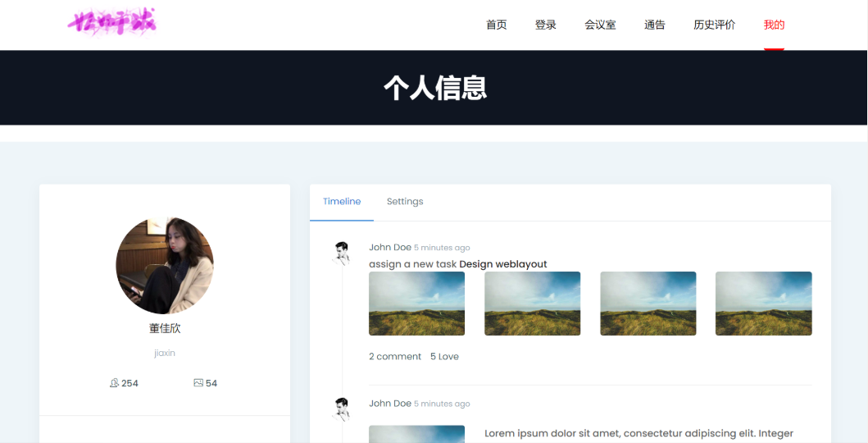Click the round profile photo of 董佳欣

[165, 265]
